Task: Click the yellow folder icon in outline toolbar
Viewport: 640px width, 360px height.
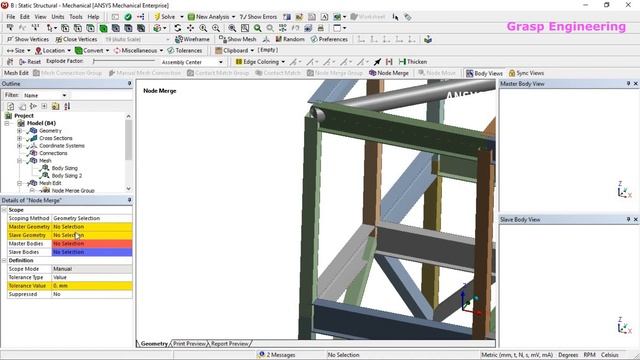Action: point(56,106)
